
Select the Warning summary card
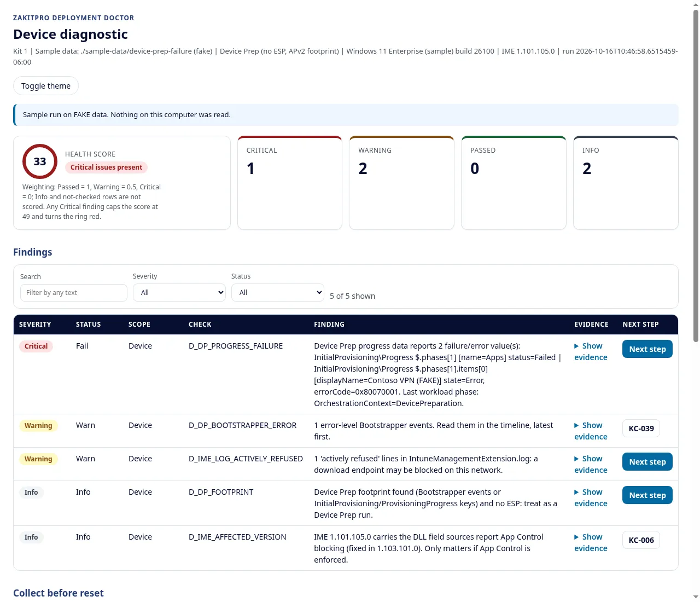401,183
